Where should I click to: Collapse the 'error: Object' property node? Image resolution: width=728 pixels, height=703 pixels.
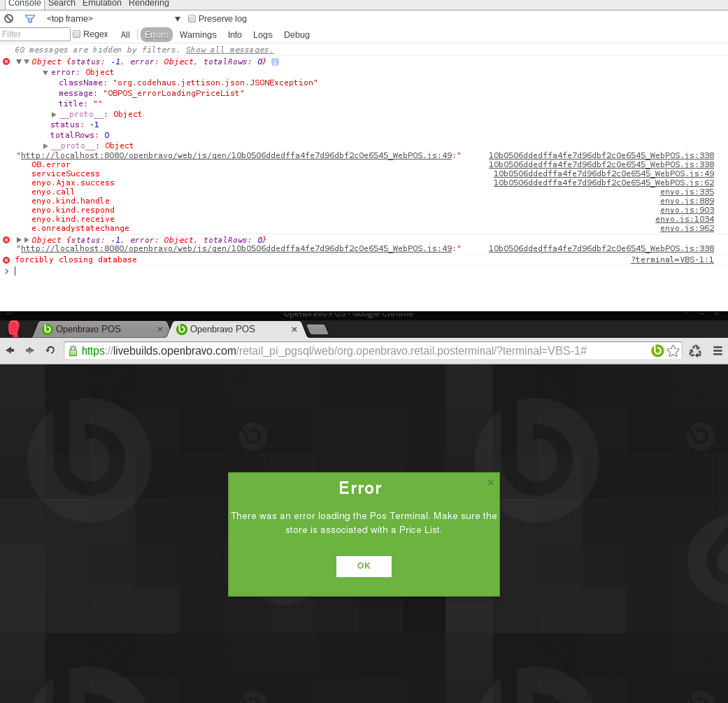pyautogui.click(x=45, y=73)
